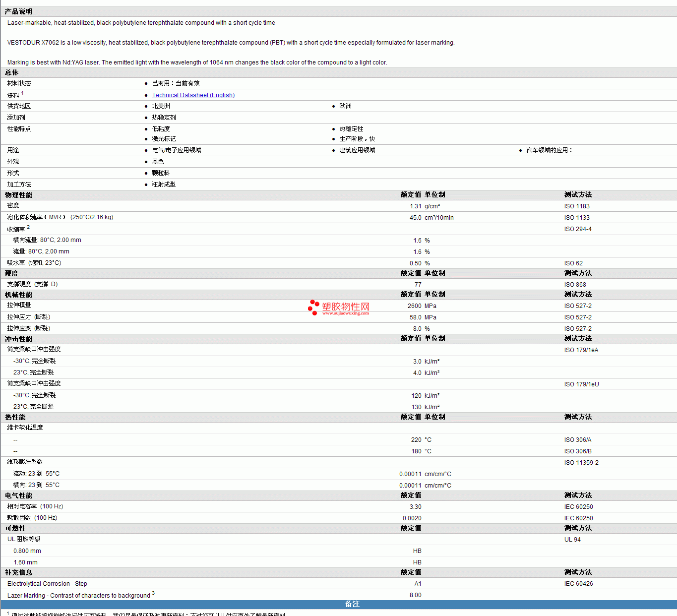Select the relative permittivity value '3.30'
Image resolution: width=677 pixels, height=616 pixels.
pyautogui.click(x=416, y=507)
